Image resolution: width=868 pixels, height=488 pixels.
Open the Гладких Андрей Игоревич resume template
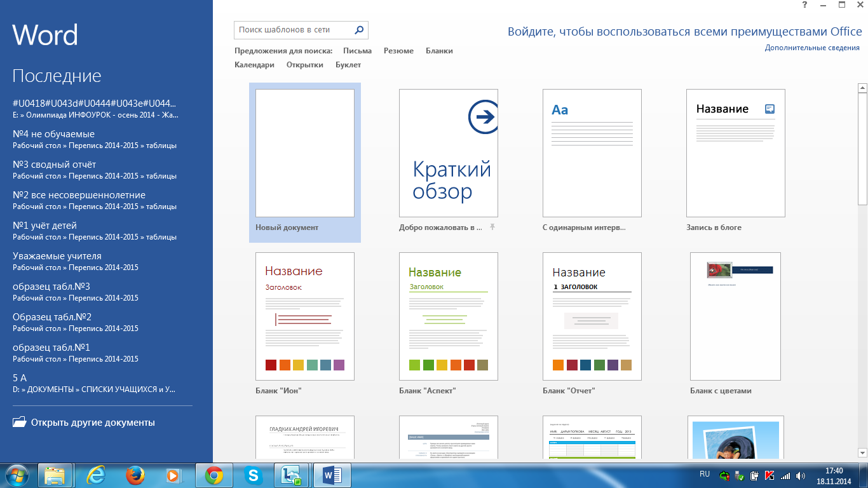point(305,437)
